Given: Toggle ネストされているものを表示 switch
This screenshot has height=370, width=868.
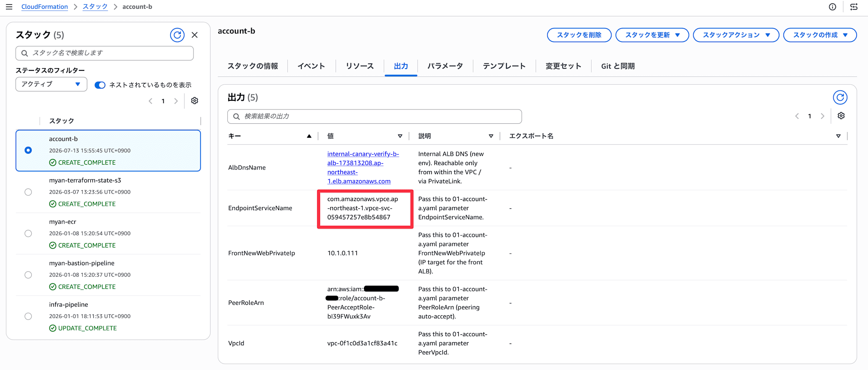Looking at the screenshot, I should (x=100, y=85).
